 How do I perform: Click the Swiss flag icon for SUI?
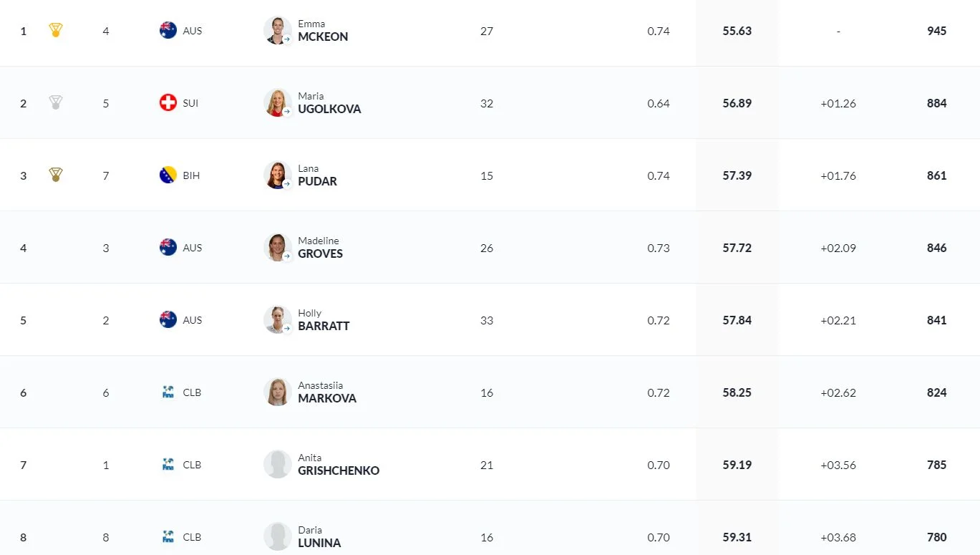(x=168, y=103)
